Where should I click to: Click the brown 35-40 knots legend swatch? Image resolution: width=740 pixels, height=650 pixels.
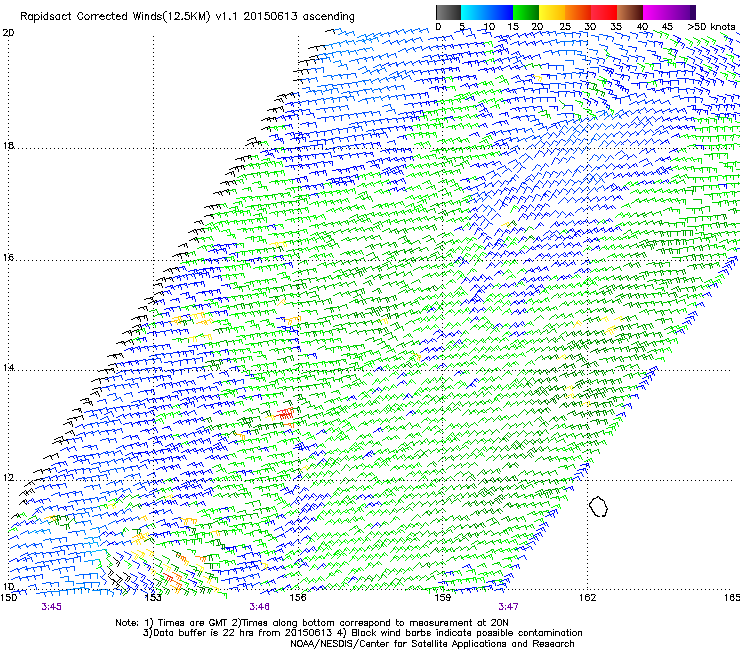[630, 12]
